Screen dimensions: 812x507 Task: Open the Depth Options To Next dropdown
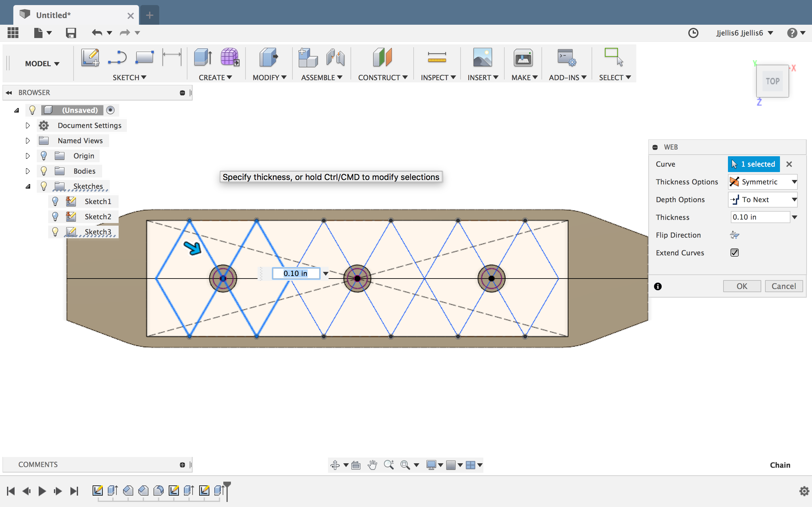tap(762, 200)
